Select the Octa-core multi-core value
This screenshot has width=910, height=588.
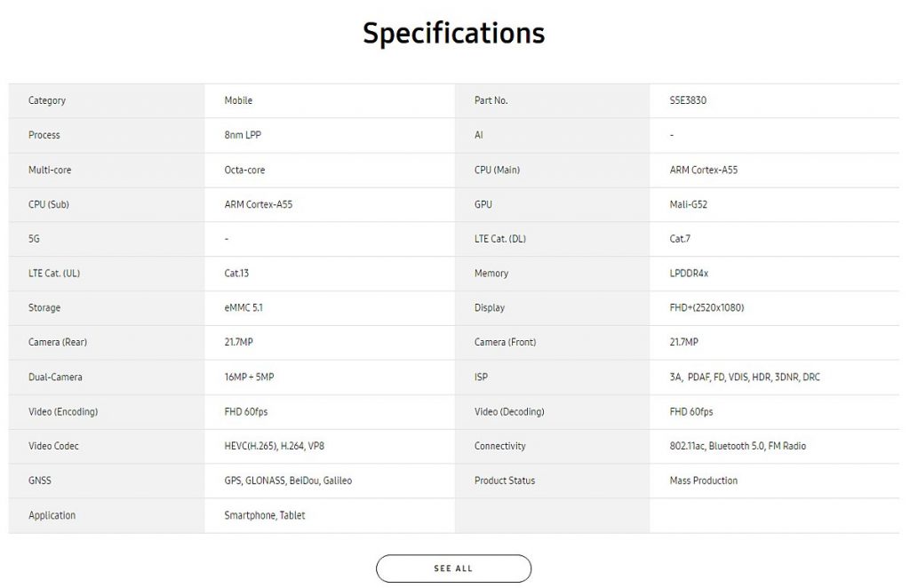click(244, 170)
